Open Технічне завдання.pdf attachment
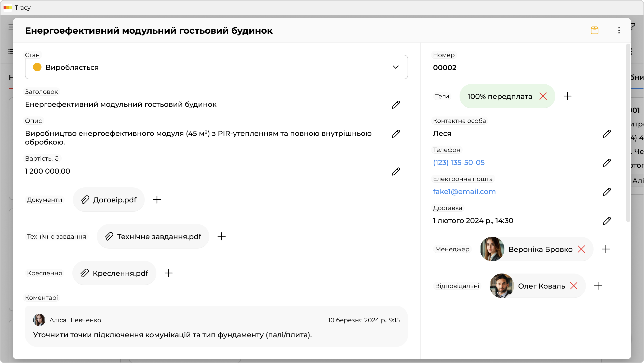Image resolution: width=644 pixels, height=363 pixels. (153, 236)
